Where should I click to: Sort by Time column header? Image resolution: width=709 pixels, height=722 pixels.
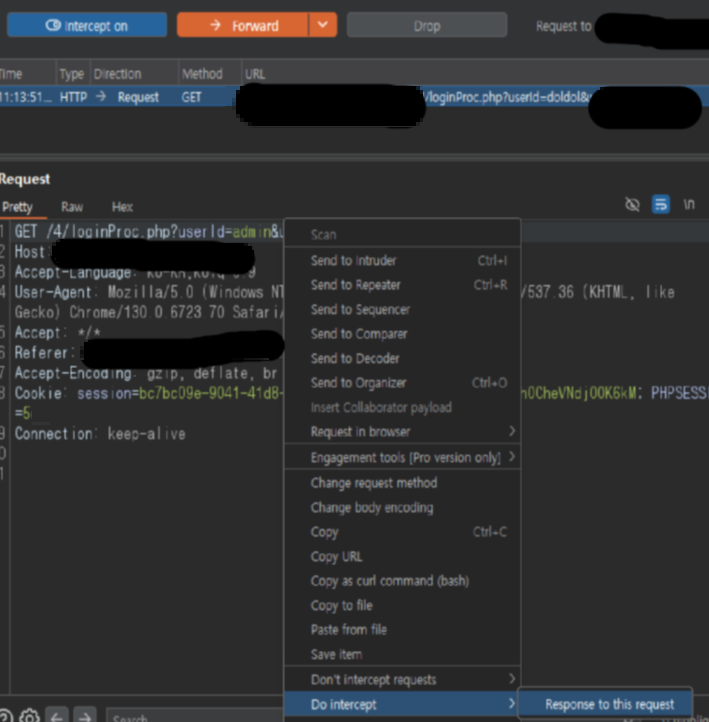(x=27, y=74)
